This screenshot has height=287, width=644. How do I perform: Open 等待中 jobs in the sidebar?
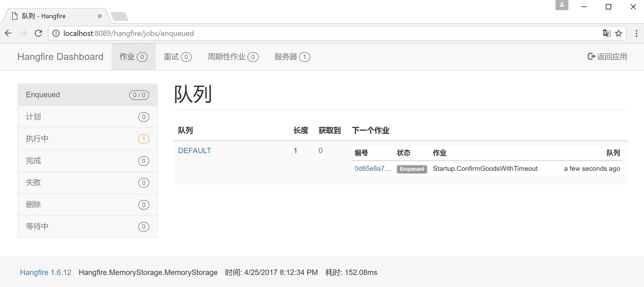pos(87,227)
